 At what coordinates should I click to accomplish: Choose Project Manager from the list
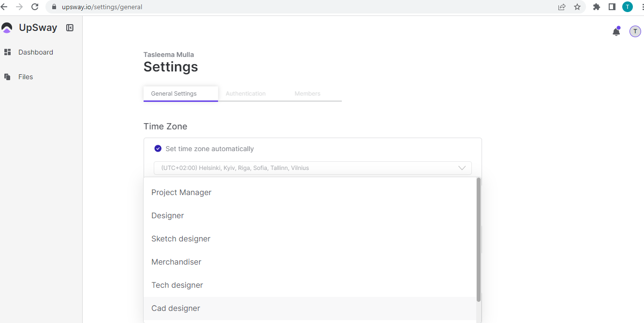pyautogui.click(x=181, y=192)
